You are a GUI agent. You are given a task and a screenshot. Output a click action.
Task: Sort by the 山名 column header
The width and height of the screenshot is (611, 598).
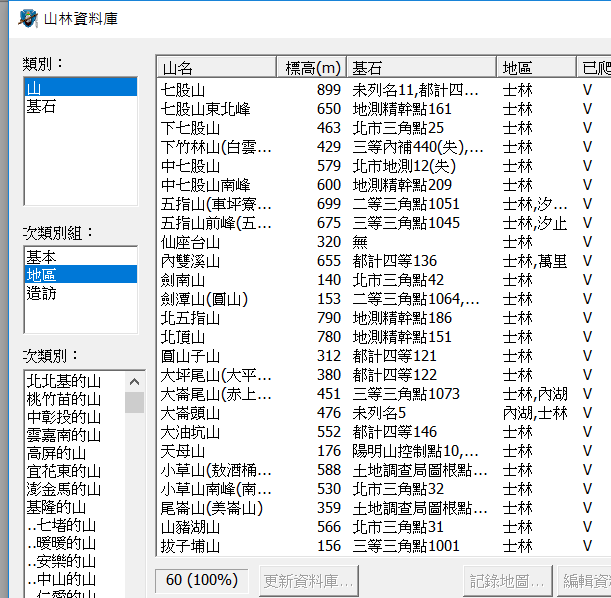[216, 67]
